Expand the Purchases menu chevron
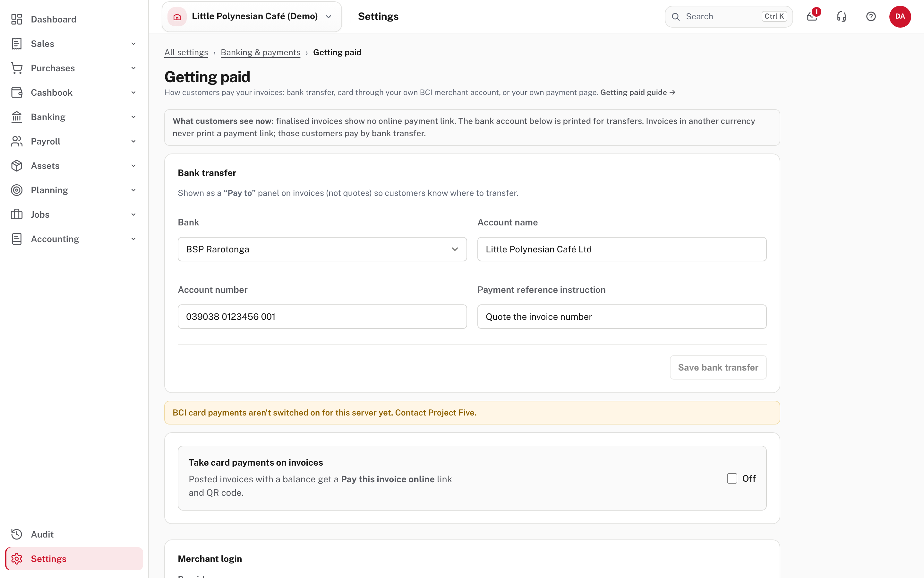 point(133,68)
